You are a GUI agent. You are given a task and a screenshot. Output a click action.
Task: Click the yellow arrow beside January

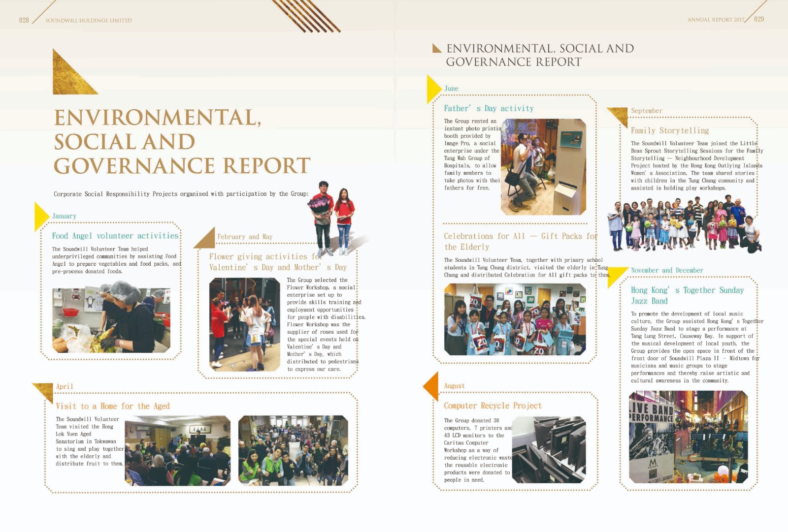coord(42,217)
